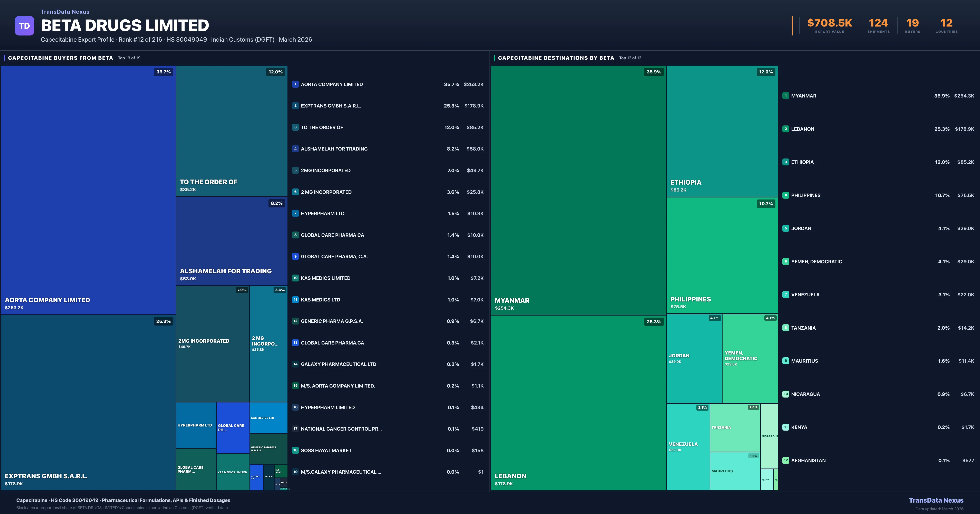Click the Capecitabine Buyers From Beta header
980x514 pixels.
click(60, 58)
